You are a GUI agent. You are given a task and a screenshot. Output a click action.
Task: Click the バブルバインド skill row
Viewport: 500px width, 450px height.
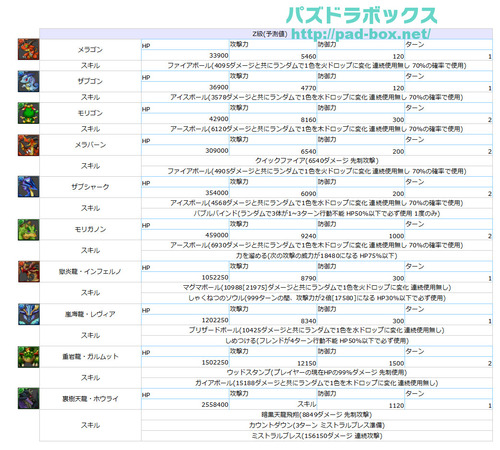point(317,213)
